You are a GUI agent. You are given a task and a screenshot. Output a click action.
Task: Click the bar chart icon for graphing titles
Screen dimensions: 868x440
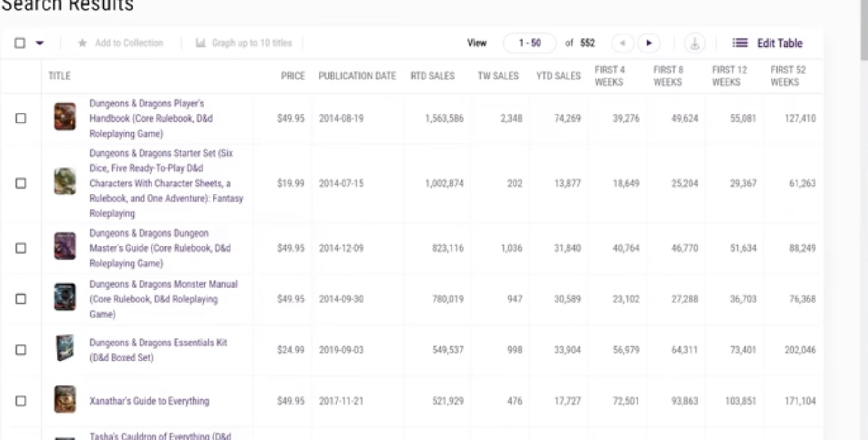pos(201,43)
